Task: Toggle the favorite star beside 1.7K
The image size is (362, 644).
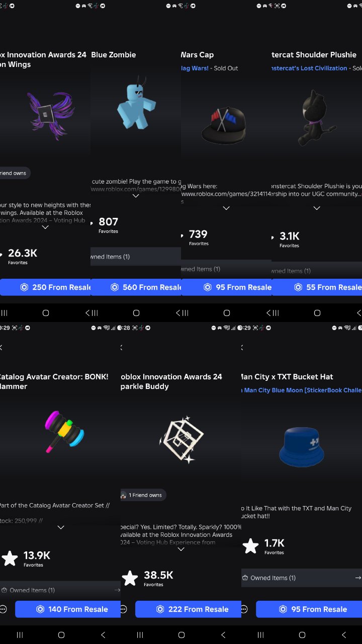Action: [x=250, y=546]
